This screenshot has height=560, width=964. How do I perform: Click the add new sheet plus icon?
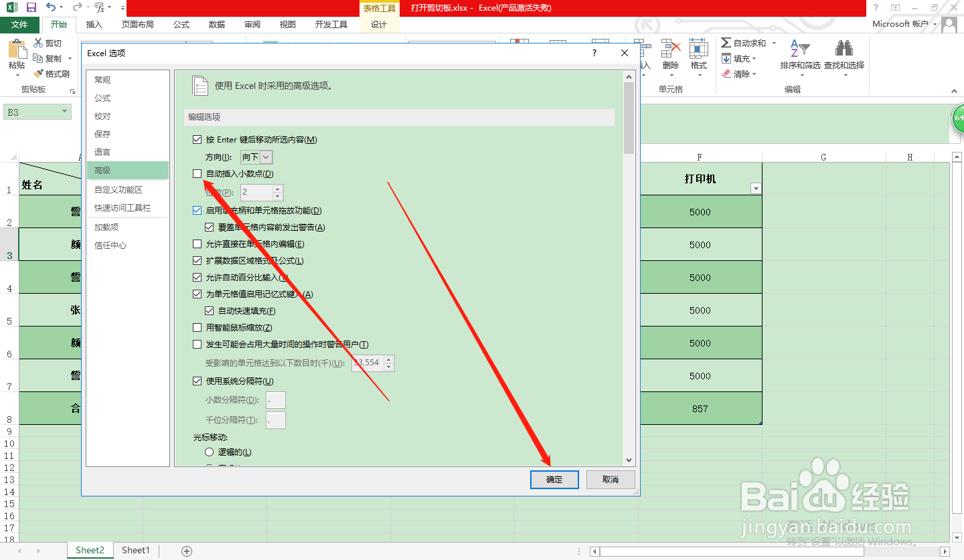click(187, 551)
